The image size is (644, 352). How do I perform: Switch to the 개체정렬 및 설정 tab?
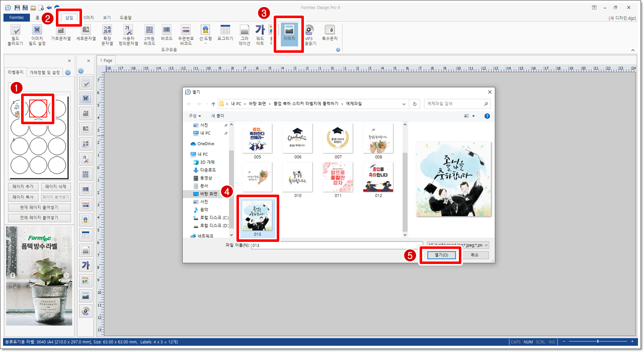pyautogui.click(x=45, y=72)
